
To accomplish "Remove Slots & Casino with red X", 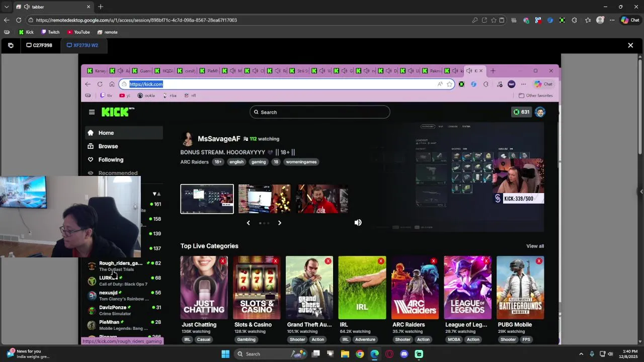I will click(x=275, y=261).
